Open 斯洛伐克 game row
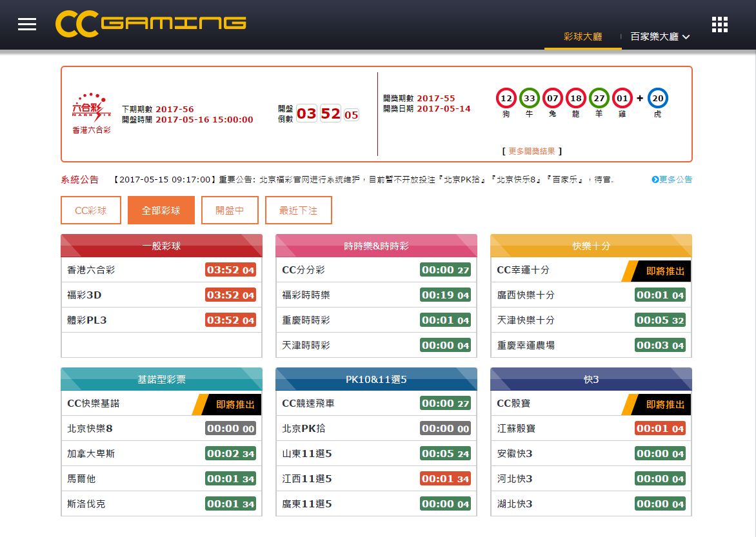The width and height of the screenshot is (756, 537). click(161, 503)
